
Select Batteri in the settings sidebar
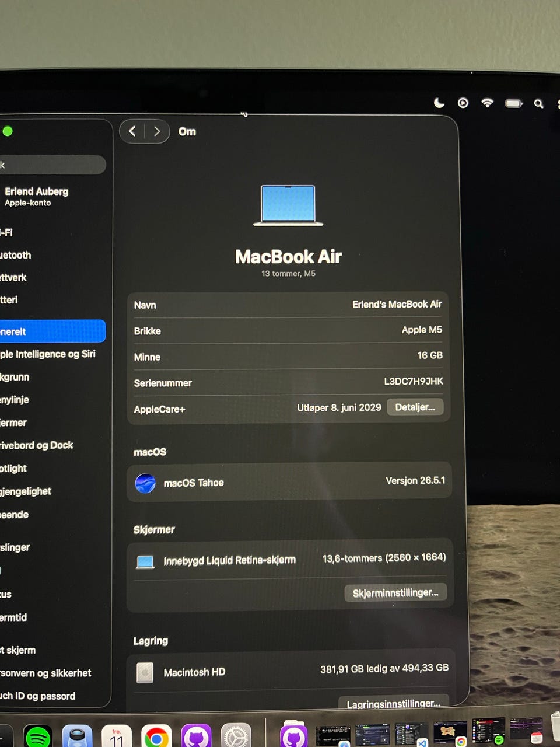coord(9,300)
